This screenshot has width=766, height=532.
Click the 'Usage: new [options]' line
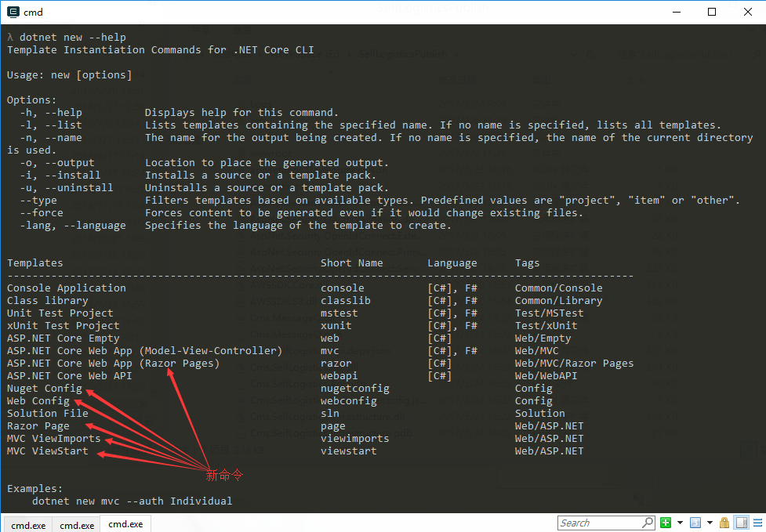coord(69,74)
